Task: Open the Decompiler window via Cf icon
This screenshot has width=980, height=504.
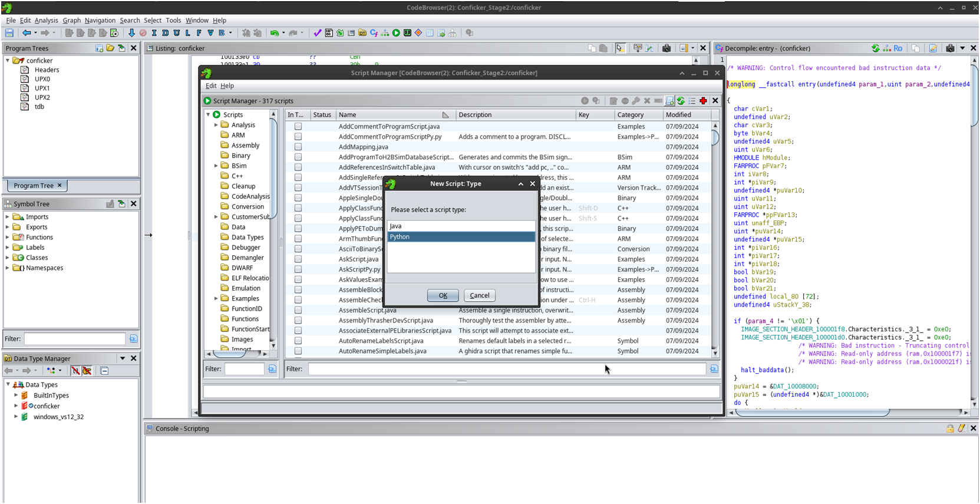Action: [374, 33]
